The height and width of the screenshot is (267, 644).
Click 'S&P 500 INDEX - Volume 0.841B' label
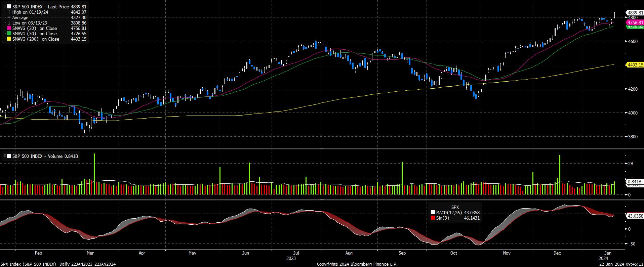tap(45, 156)
